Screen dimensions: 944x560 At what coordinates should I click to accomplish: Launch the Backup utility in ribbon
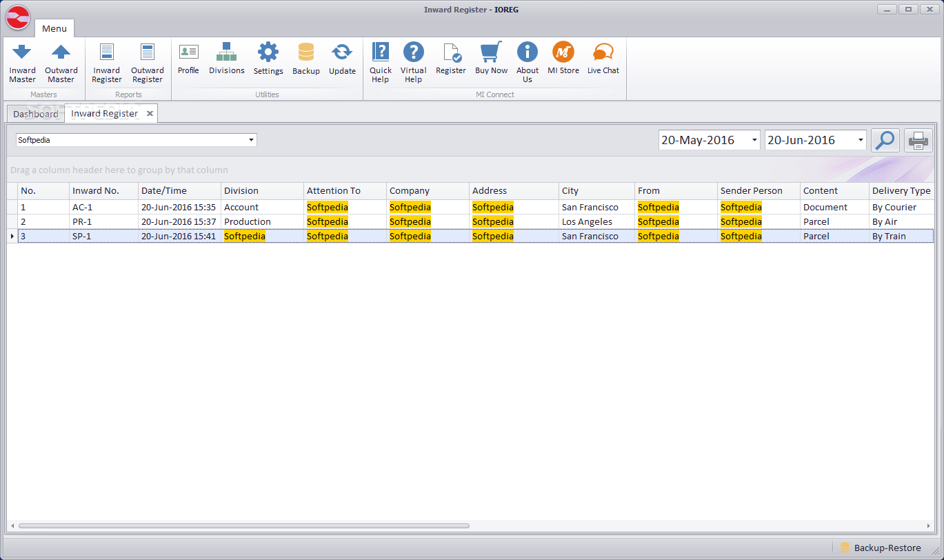click(306, 59)
